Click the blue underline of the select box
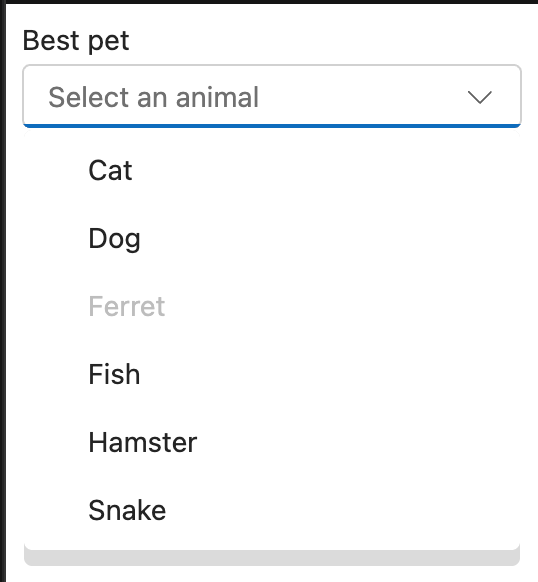The width and height of the screenshot is (538, 582). coord(272,126)
